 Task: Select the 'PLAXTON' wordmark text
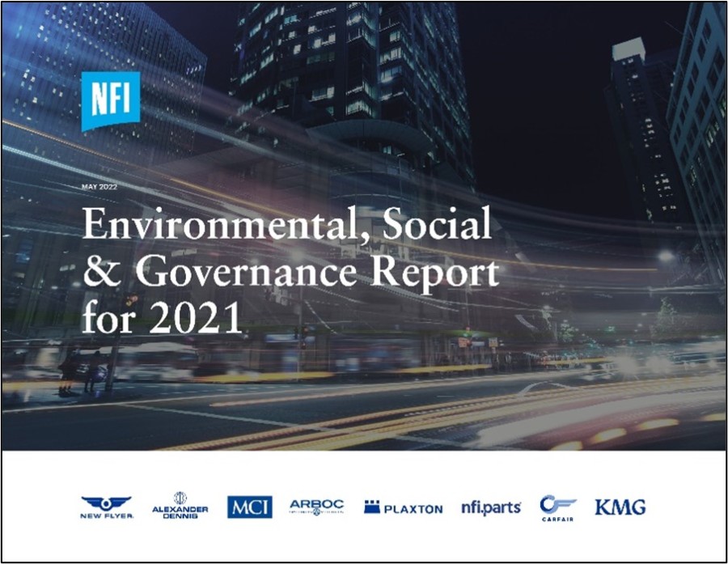coord(413,509)
